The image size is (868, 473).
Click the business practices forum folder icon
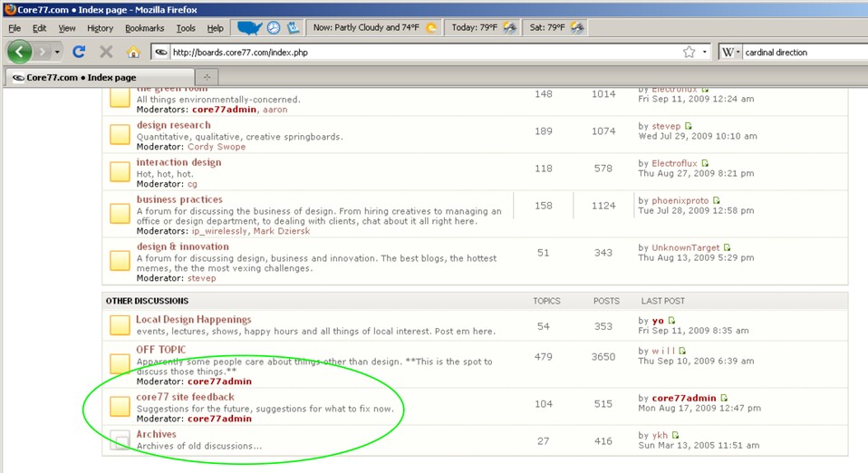pos(120,213)
